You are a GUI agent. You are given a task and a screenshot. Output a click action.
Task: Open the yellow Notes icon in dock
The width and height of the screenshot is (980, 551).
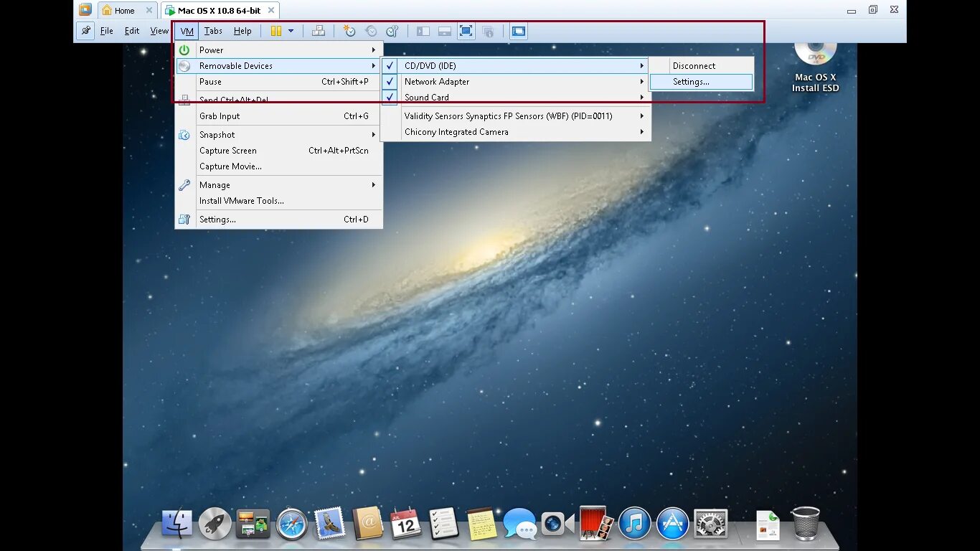pos(481,524)
